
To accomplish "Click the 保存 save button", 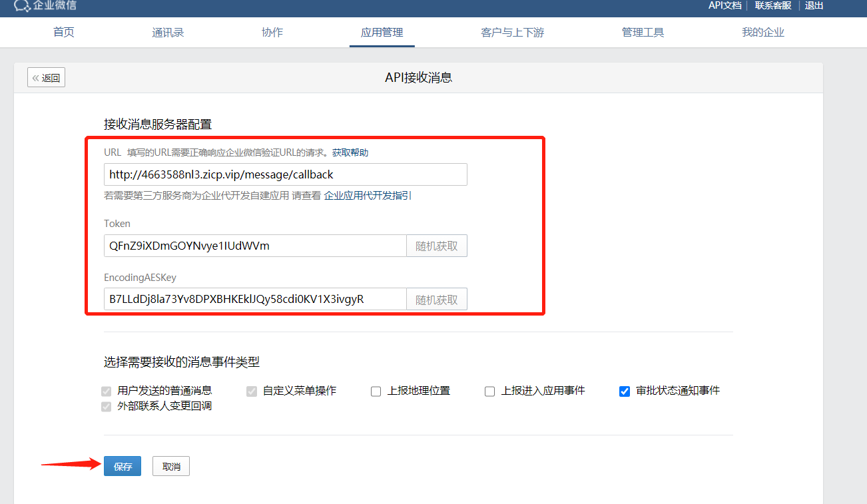I will [x=123, y=467].
